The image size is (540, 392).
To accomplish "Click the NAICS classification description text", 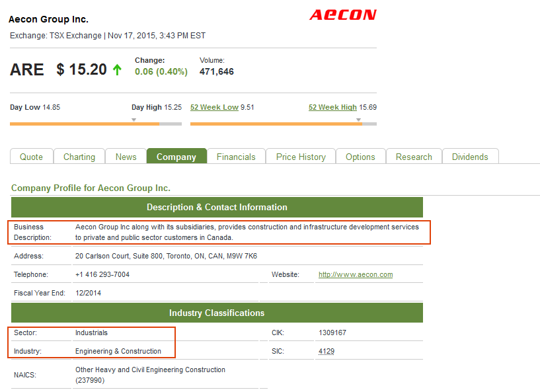I will [151, 375].
